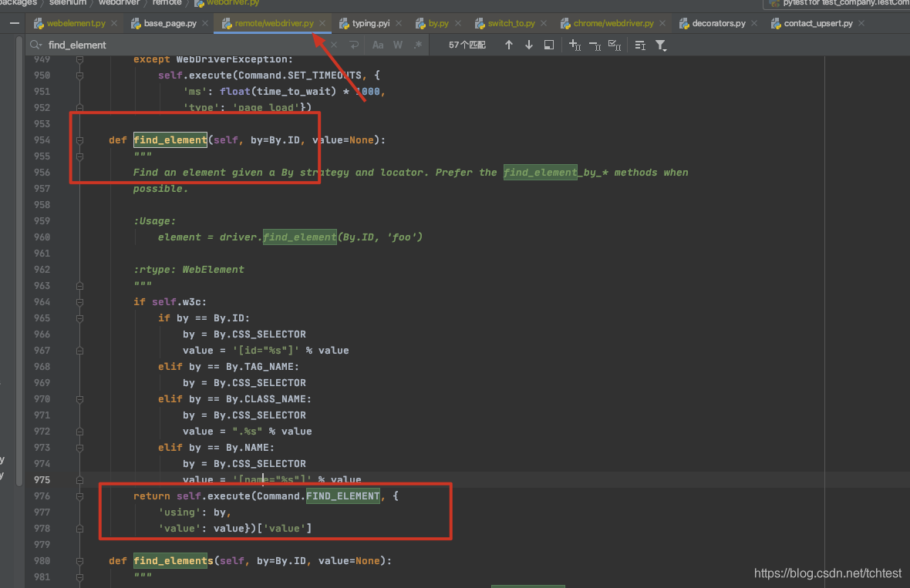Add next occurrence to selection

click(x=574, y=44)
